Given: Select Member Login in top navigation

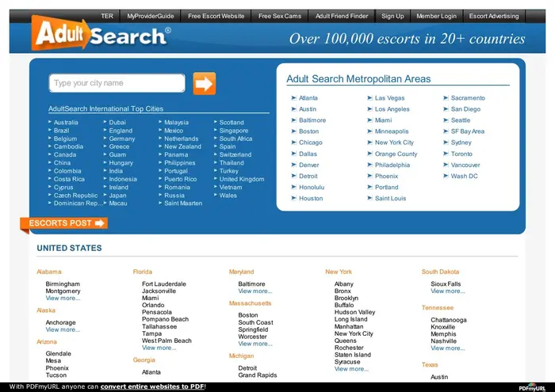Looking at the screenshot, I should point(436,17).
